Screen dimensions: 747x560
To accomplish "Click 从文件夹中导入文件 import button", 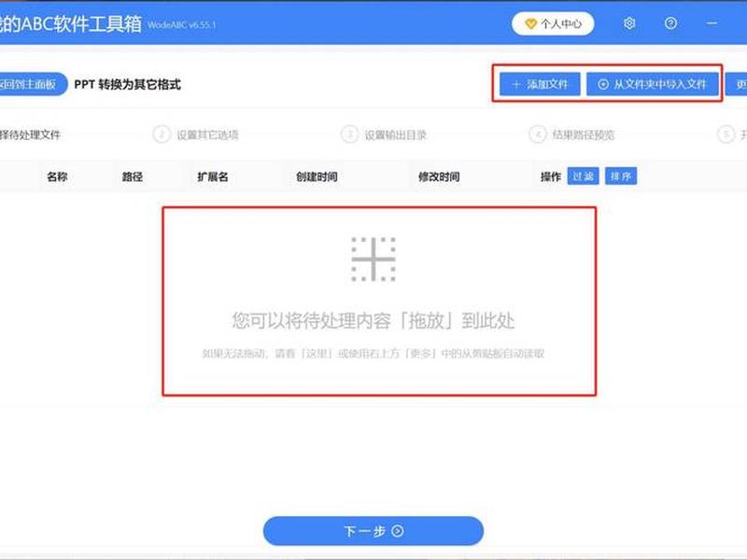I will click(x=653, y=84).
